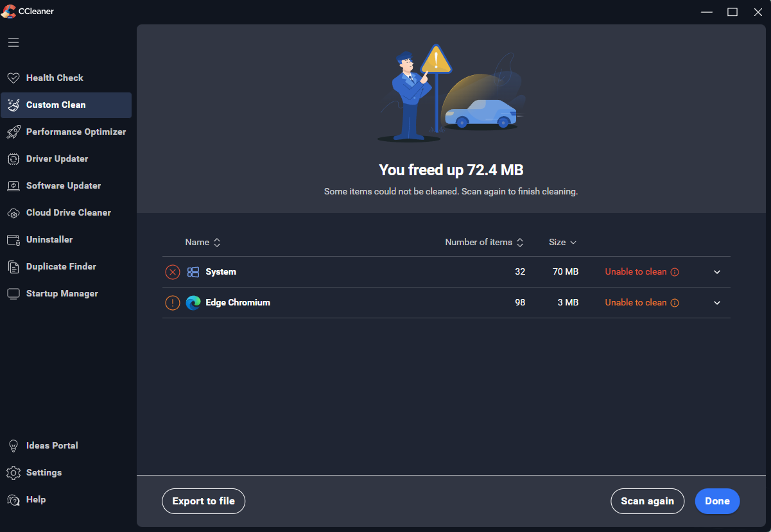Go to the Uninstaller section
771x532 pixels.
pyautogui.click(x=49, y=239)
